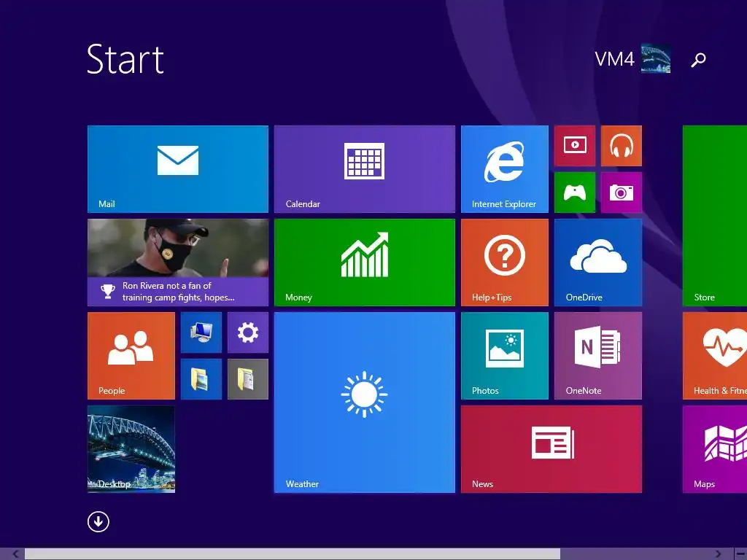Open the This PC computer tile
This screenshot has width=747, height=560.
click(x=201, y=332)
